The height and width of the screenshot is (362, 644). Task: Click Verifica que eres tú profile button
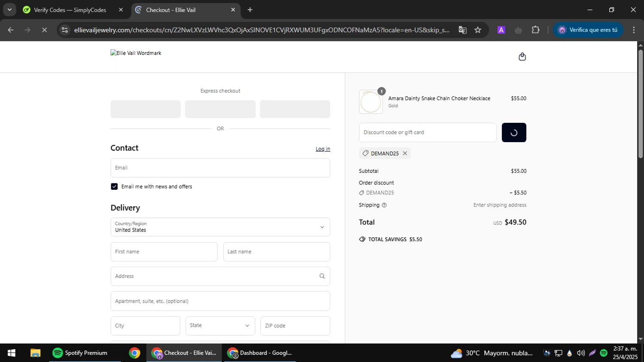pos(588,30)
